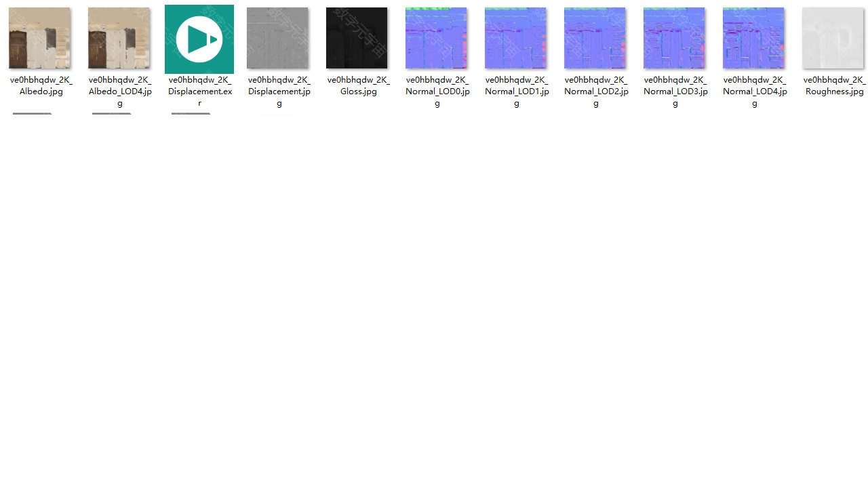Select the Albedo.jpg texture thumbnail
The image size is (868, 488).
pyautogui.click(x=39, y=38)
